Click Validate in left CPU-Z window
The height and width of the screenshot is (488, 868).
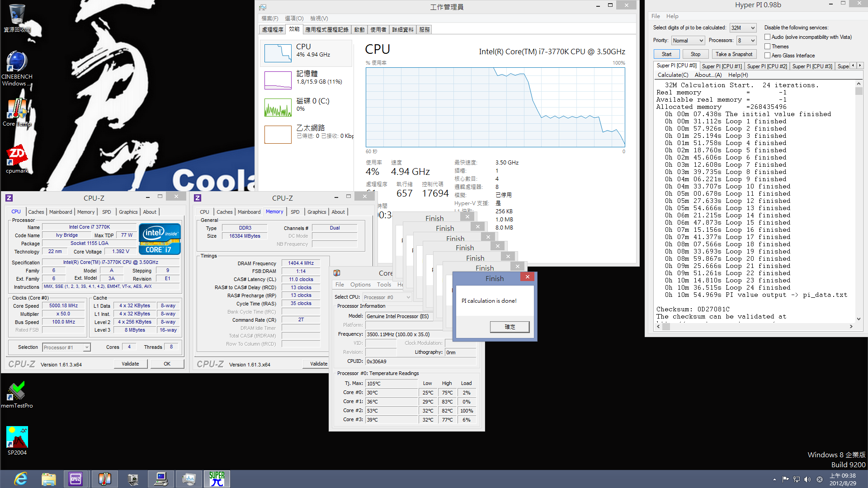pos(130,364)
